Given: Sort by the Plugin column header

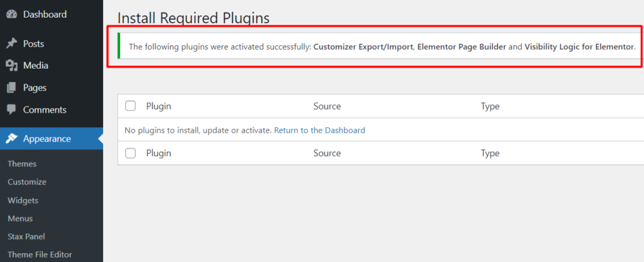Looking at the screenshot, I should pos(158,106).
